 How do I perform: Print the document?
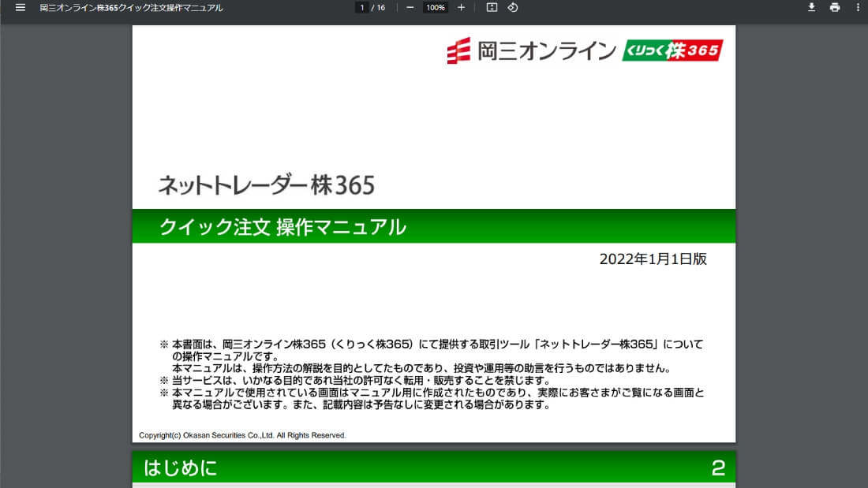(835, 8)
